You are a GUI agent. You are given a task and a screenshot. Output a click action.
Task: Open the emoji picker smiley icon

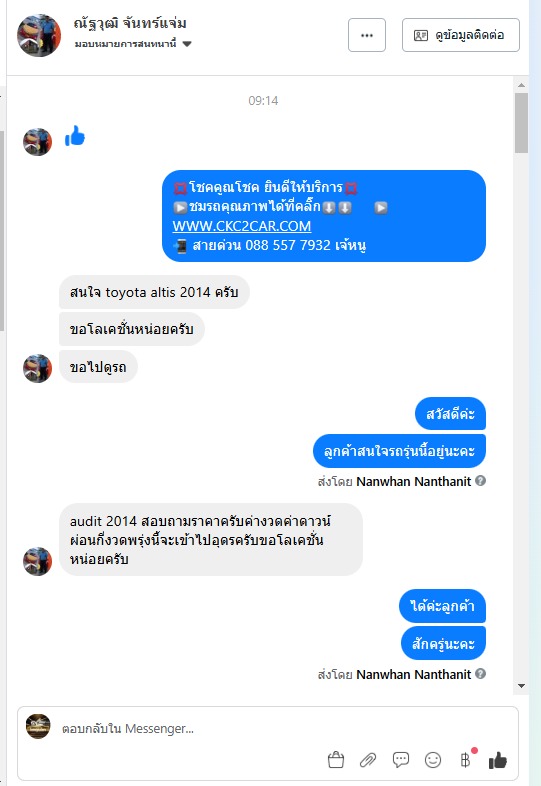click(433, 760)
